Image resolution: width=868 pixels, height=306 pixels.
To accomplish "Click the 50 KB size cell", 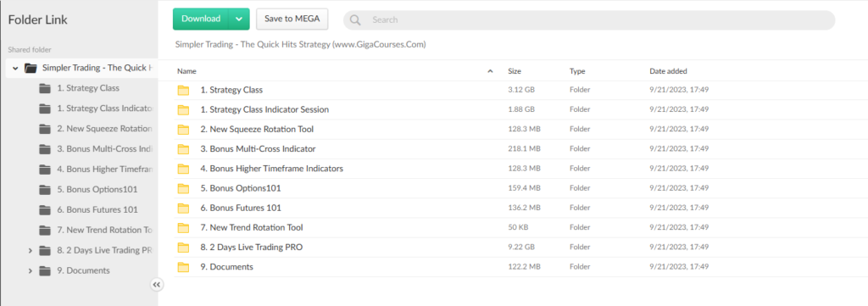I will [518, 227].
